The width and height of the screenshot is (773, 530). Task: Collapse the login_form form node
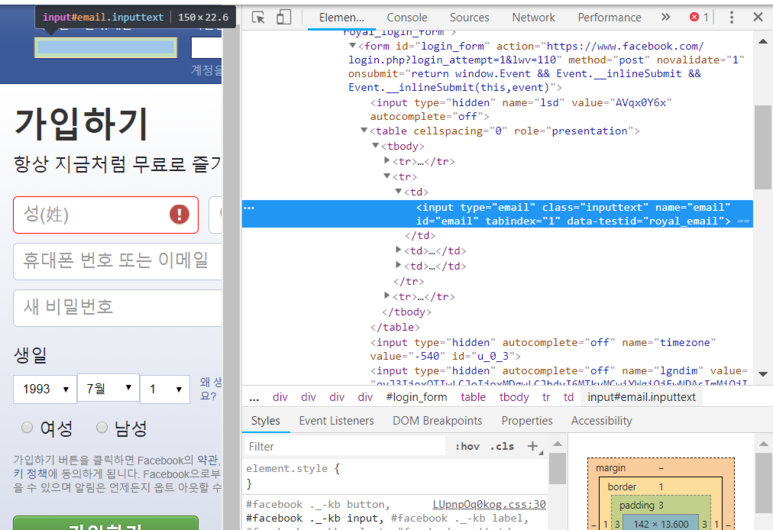(x=352, y=45)
